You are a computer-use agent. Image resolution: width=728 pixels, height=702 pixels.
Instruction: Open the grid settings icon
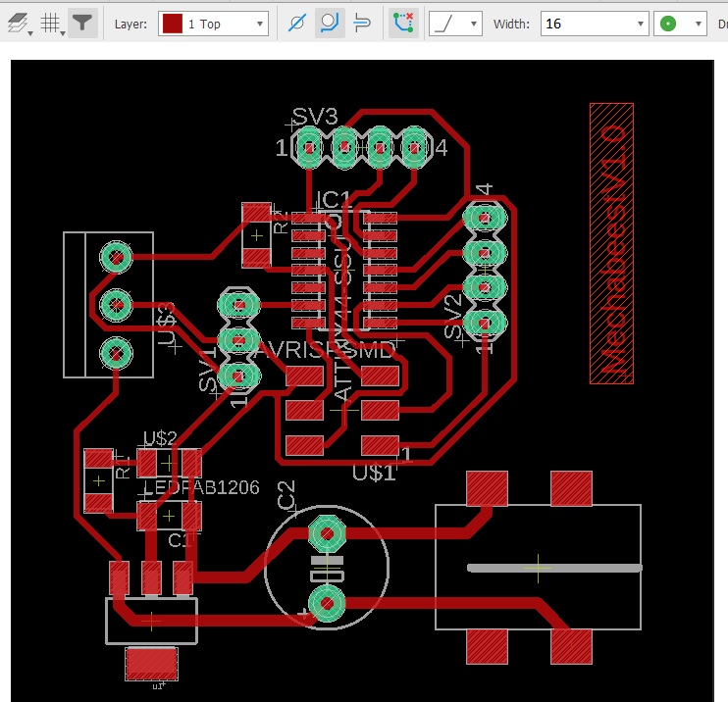[x=51, y=24]
